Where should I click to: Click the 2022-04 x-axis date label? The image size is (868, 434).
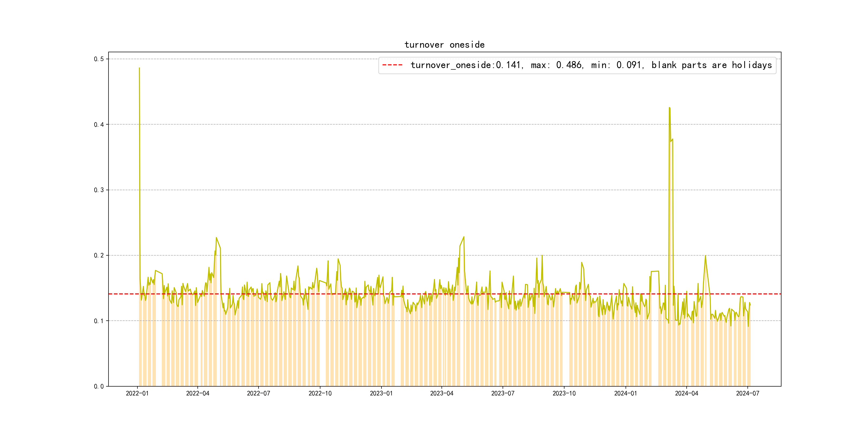[197, 393]
